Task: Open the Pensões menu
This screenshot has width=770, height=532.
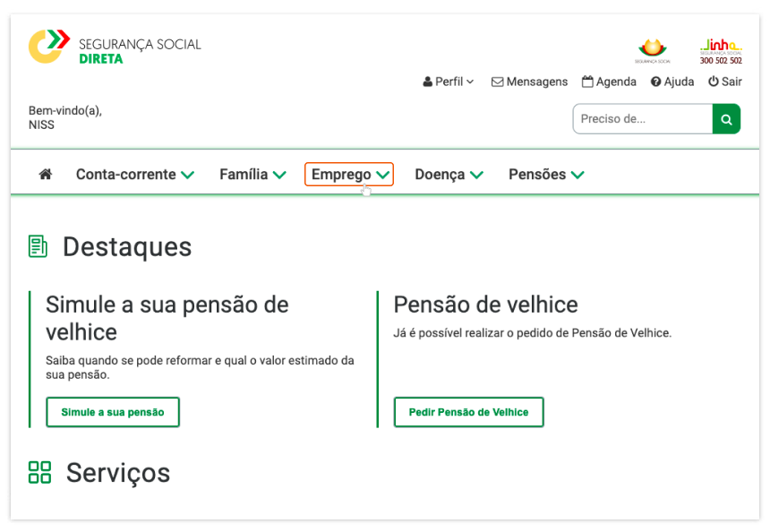Action: click(x=546, y=175)
